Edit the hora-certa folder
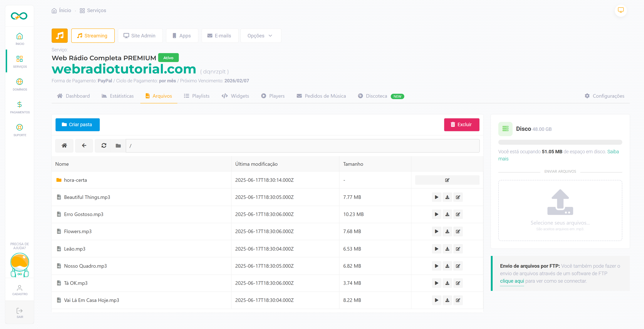Screen dimensions: 644x329 pos(447,180)
